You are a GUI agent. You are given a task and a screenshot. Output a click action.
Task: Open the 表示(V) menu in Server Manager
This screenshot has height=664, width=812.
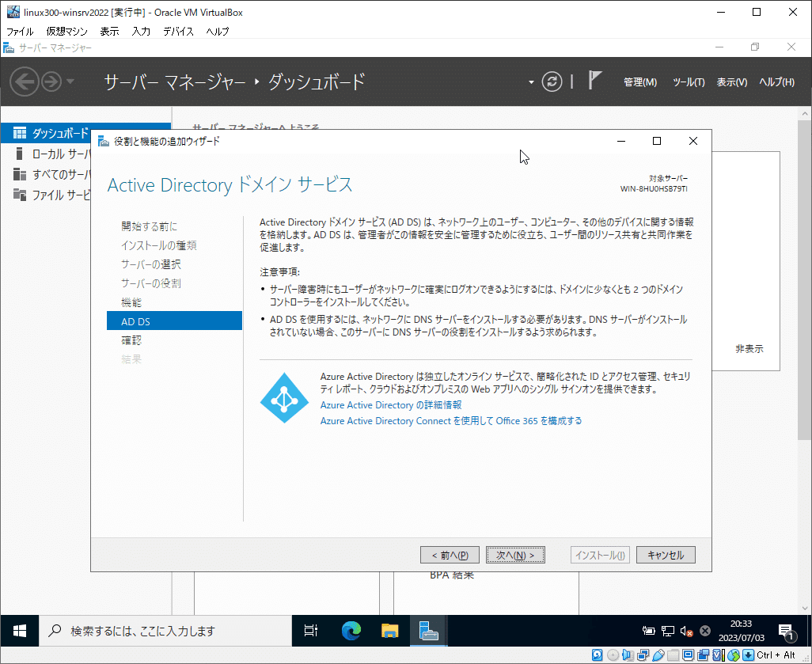pyautogui.click(x=732, y=82)
